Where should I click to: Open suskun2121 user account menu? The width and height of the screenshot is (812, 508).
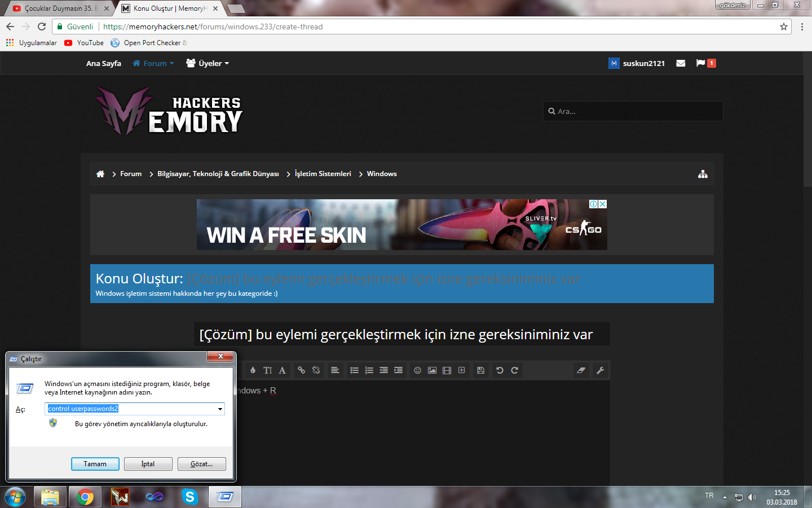[x=637, y=63]
